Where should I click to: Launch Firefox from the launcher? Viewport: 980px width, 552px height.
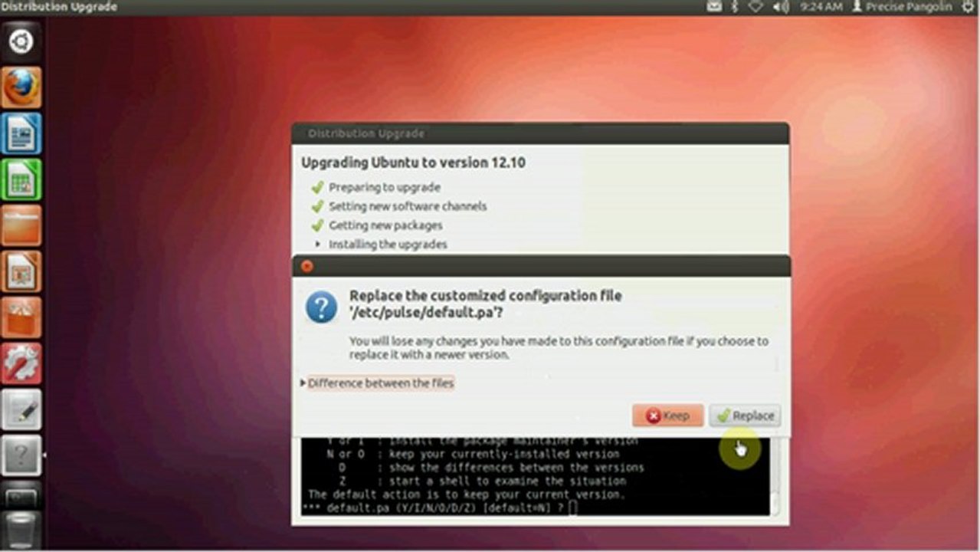pyautogui.click(x=21, y=87)
